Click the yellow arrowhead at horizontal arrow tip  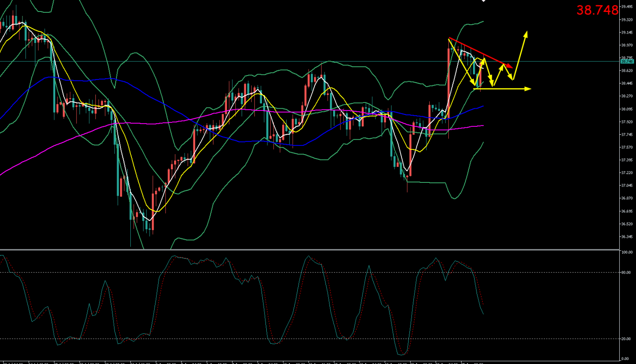tap(528, 89)
